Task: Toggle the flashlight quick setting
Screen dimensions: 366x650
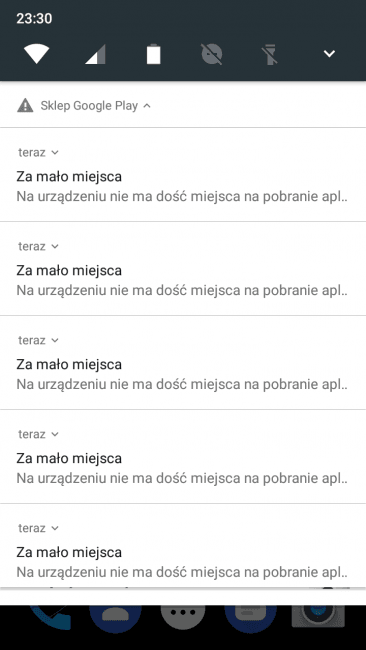Action: (x=270, y=54)
